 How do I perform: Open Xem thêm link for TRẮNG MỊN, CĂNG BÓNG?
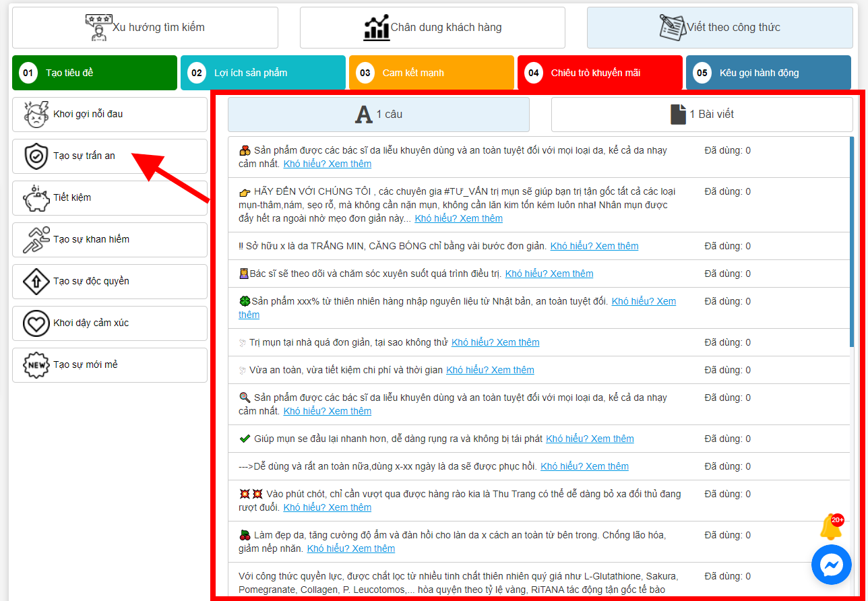coord(594,246)
